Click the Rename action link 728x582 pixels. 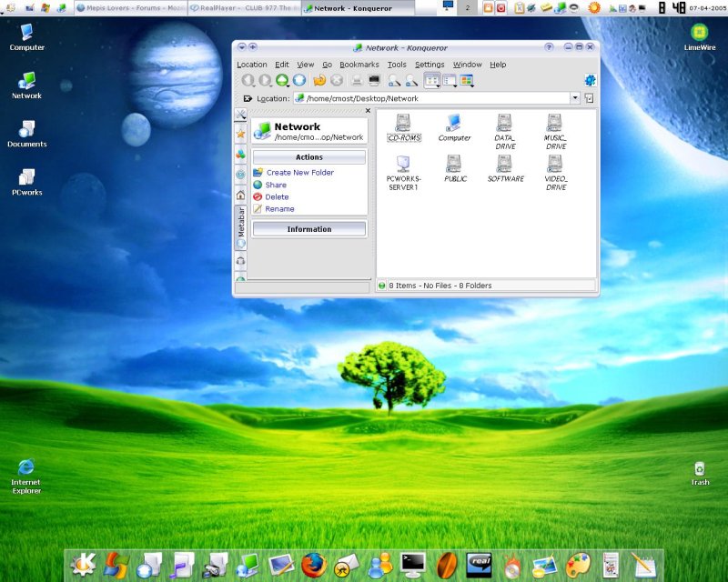point(279,209)
